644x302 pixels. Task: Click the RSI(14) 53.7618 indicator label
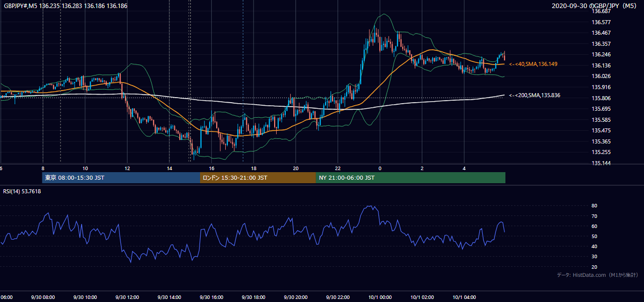pyautogui.click(x=22, y=191)
